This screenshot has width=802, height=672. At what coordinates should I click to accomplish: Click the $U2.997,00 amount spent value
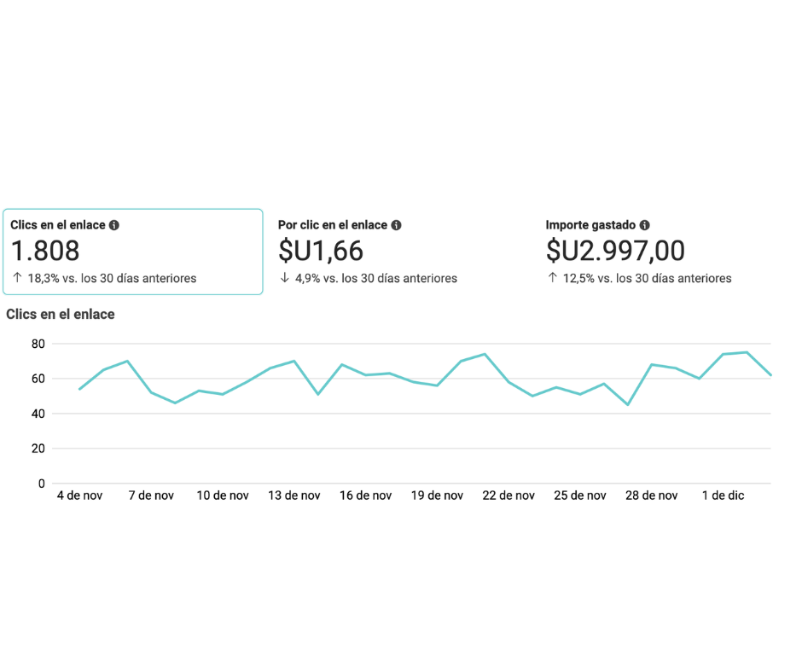615,251
